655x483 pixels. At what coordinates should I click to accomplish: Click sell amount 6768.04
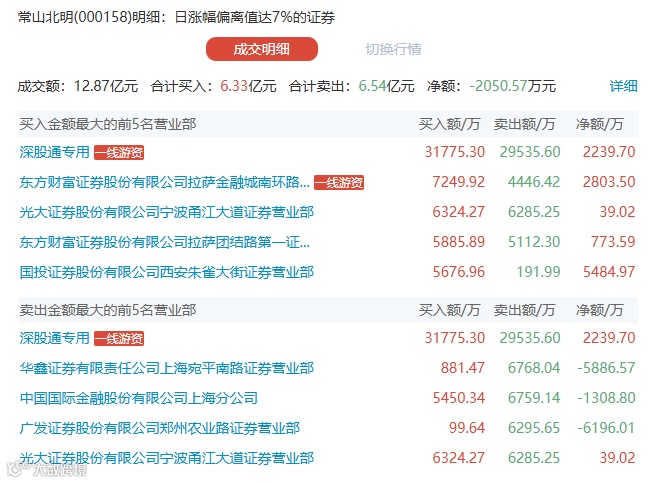coord(534,368)
